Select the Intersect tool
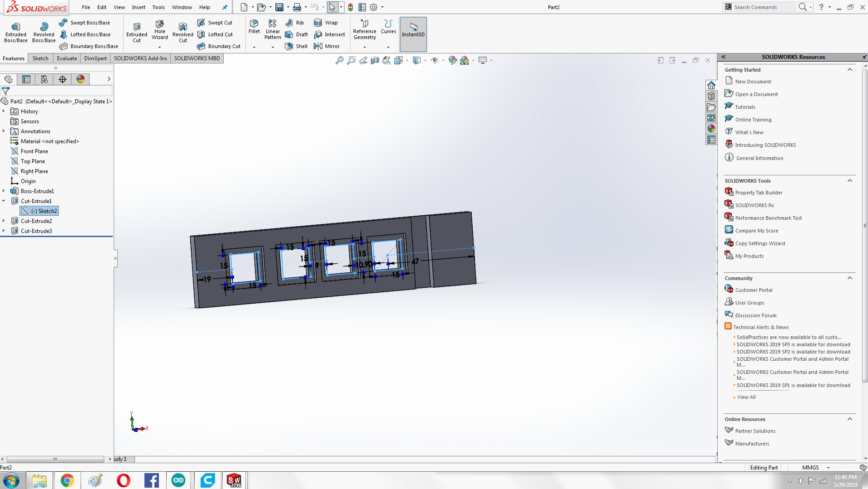 [330, 34]
